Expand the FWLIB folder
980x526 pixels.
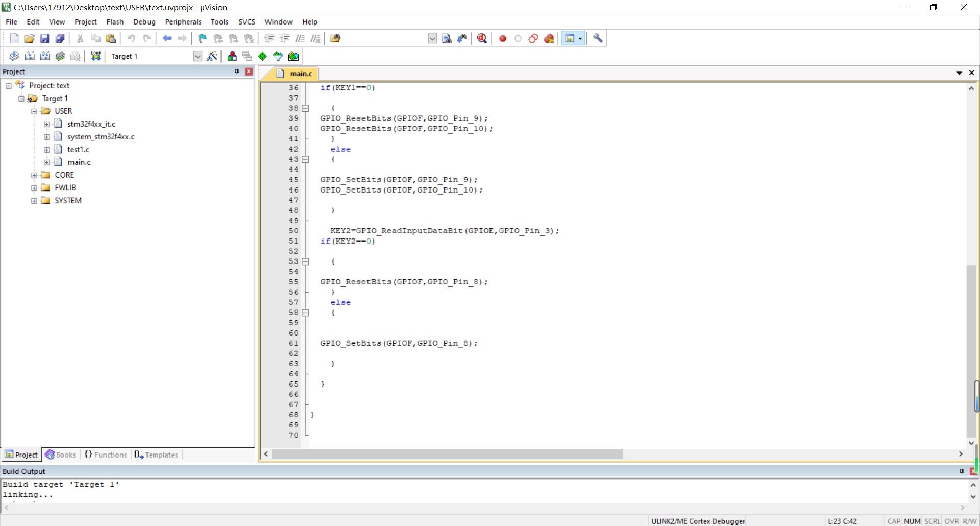(34, 188)
